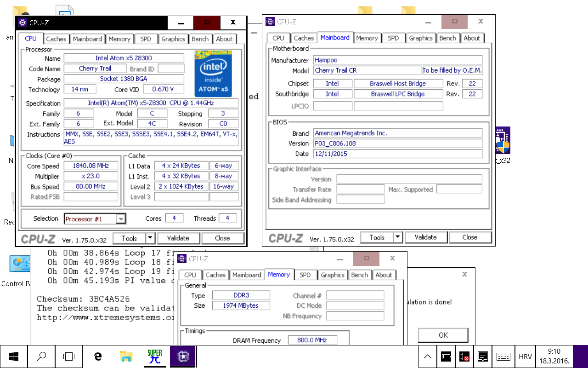Open File Explorer from taskbar
Viewport: 588px width, 368px height.
point(126,356)
